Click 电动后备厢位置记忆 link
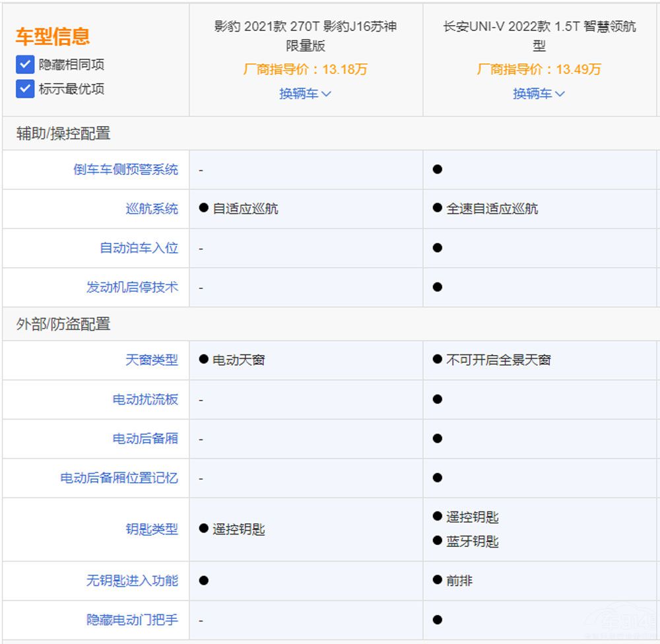 [x=119, y=478]
